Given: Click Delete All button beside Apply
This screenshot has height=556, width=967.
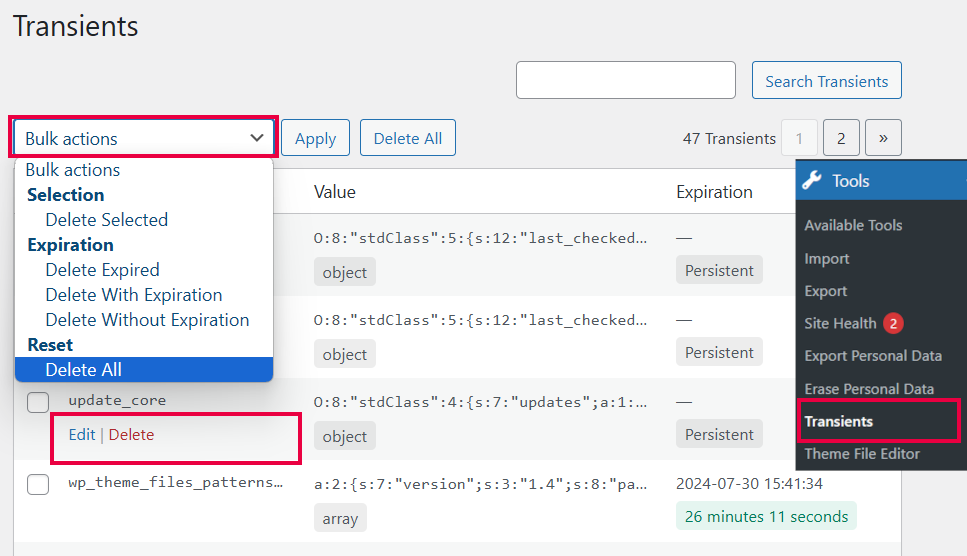Looking at the screenshot, I should [x=407, y=139].
